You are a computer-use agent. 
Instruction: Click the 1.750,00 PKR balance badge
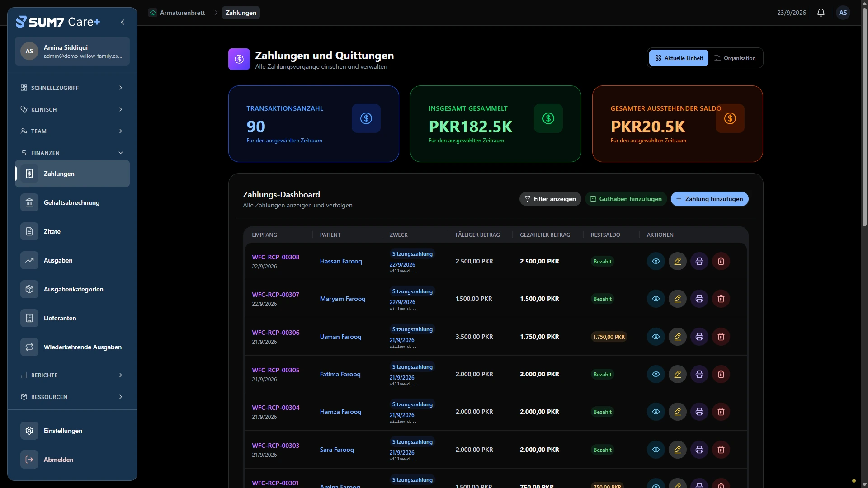[609, 337]
